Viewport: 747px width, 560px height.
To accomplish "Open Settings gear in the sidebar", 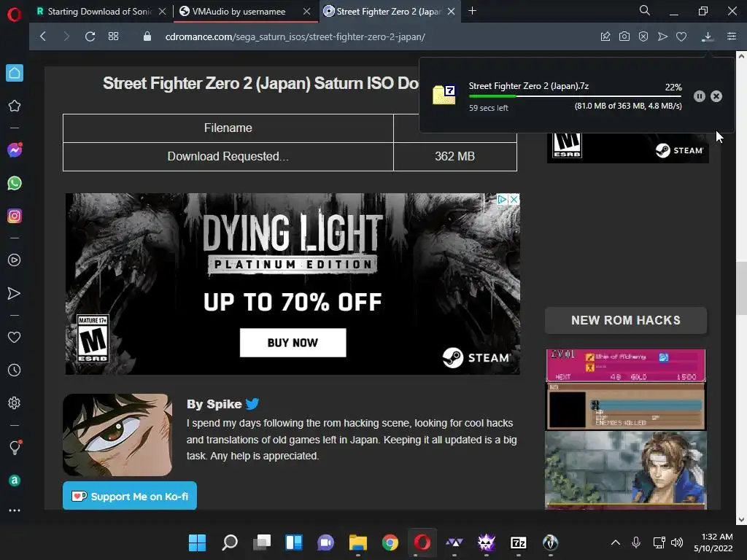I will point(15,402).
